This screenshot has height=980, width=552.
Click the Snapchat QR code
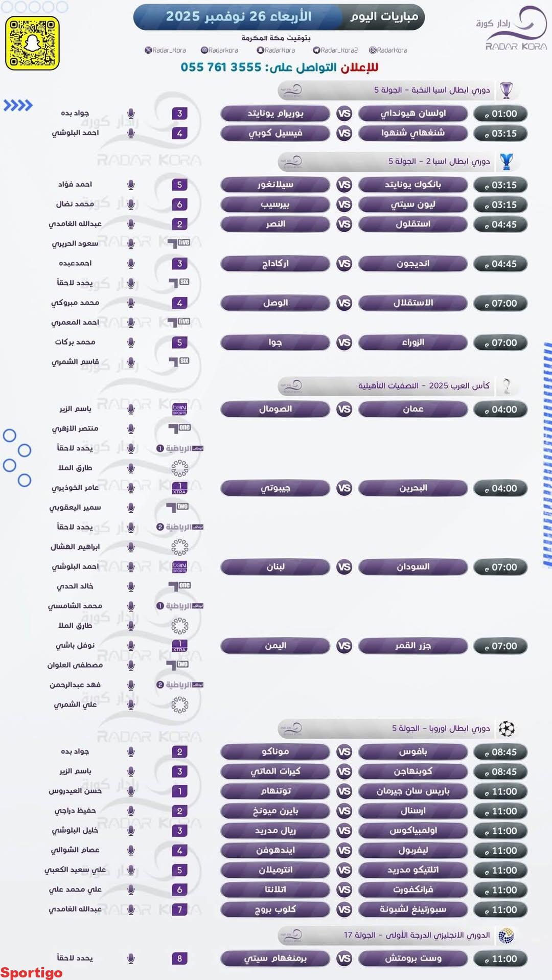pos(32,43)
